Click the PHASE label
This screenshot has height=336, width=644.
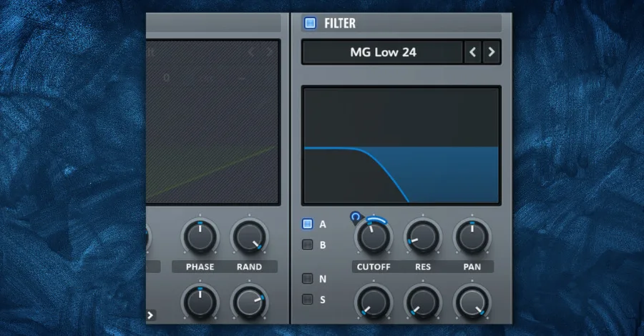(x=200, y=267)
